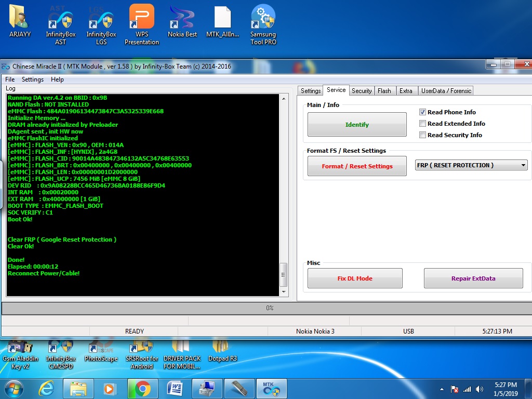The width and height of the screenshot is (532, 399).
Task: Switch to the Settings tab
Action: [x=311, y=90]
